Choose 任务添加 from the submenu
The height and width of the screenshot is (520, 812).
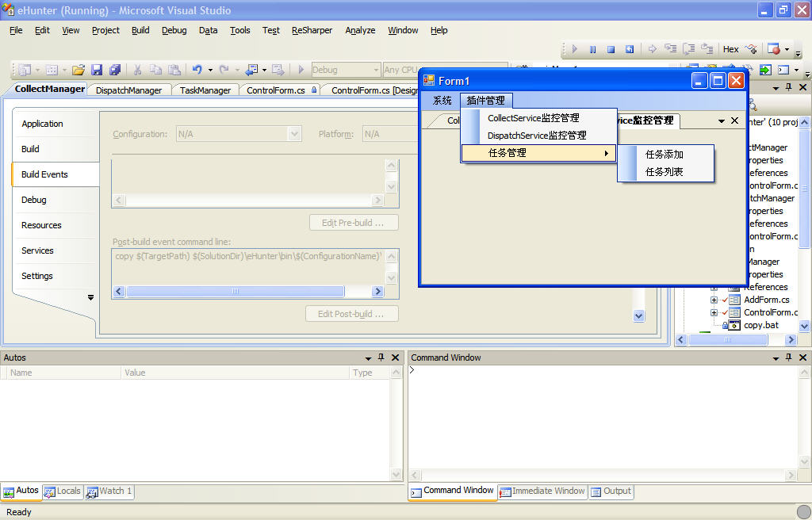665,155
